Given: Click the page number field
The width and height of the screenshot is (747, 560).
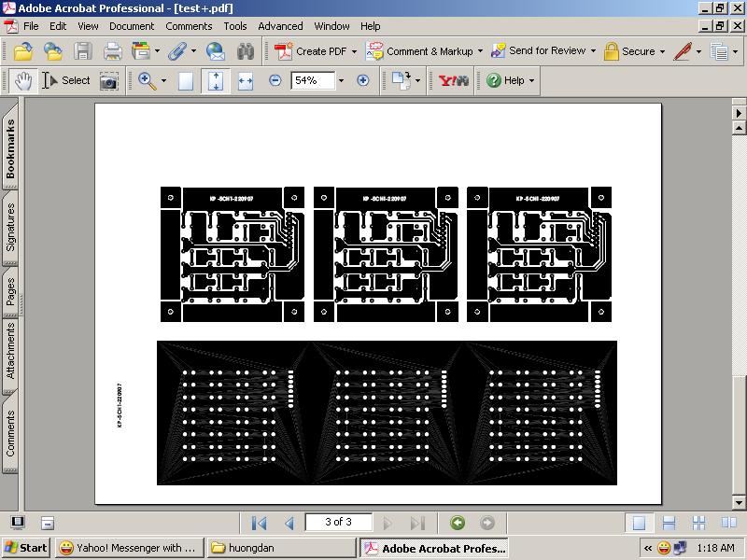Looking at the screenshot, I should click(338, 522).
